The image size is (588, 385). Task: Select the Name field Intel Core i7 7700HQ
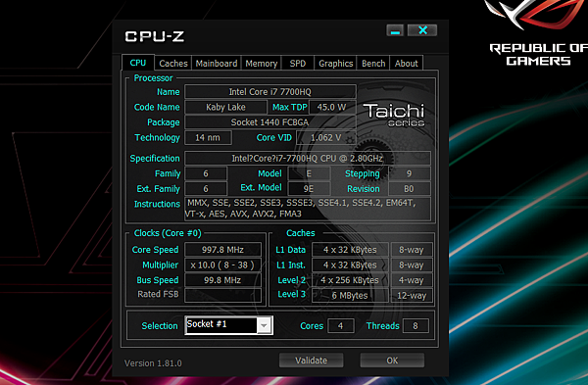click(270, 92)
